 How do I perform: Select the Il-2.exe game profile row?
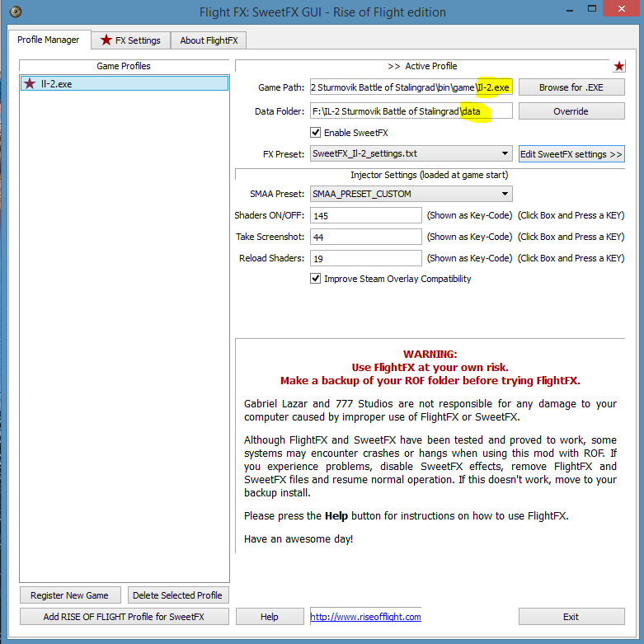point(125,84)
